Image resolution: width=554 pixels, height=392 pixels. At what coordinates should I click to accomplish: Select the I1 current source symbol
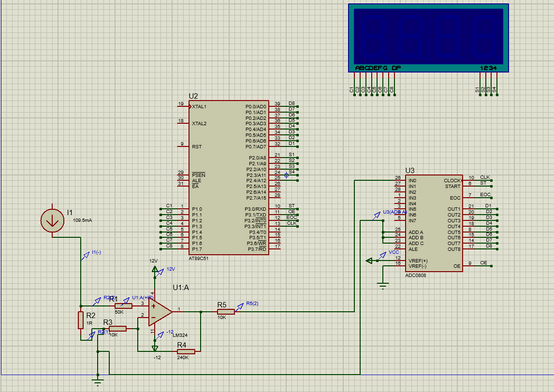52,221
